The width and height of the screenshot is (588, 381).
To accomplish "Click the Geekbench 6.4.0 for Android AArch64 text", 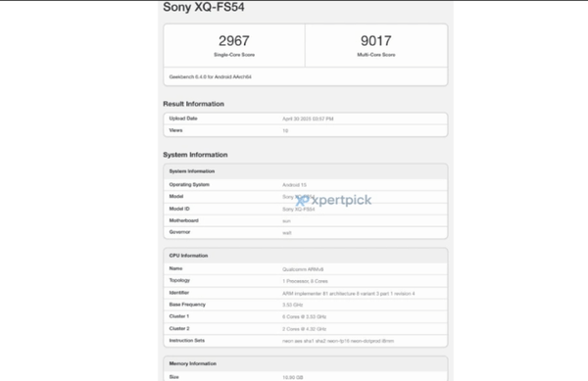I will [211, 76].
